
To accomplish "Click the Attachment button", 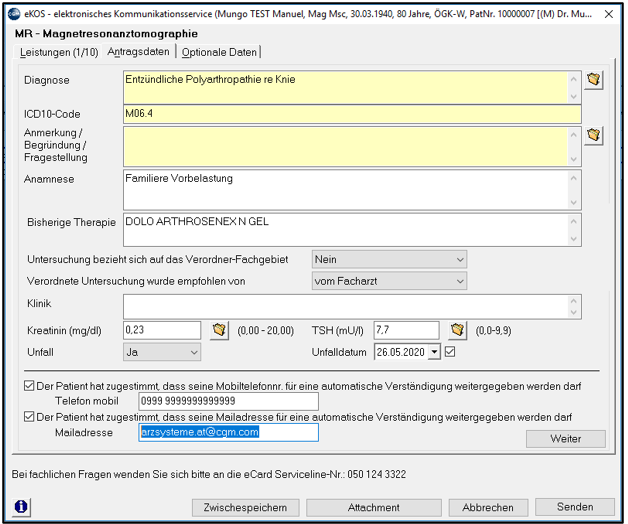I will tap(374, 508).
